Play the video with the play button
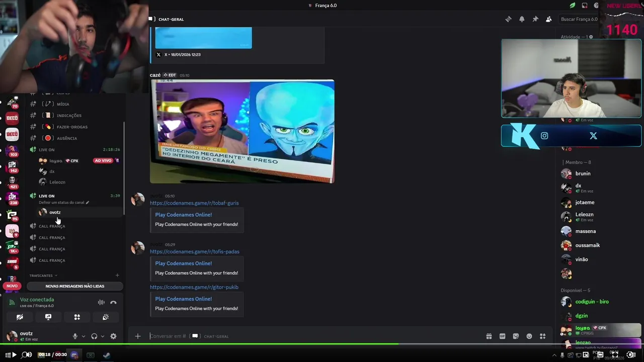The width and height of the screenshot is (644, 362). pyautogui.click(x=14, y=354)
